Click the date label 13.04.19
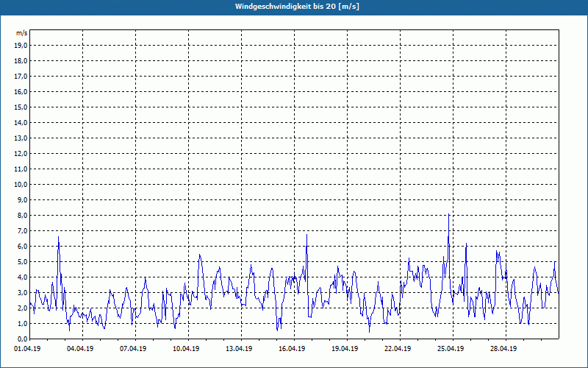 point(239,349)
